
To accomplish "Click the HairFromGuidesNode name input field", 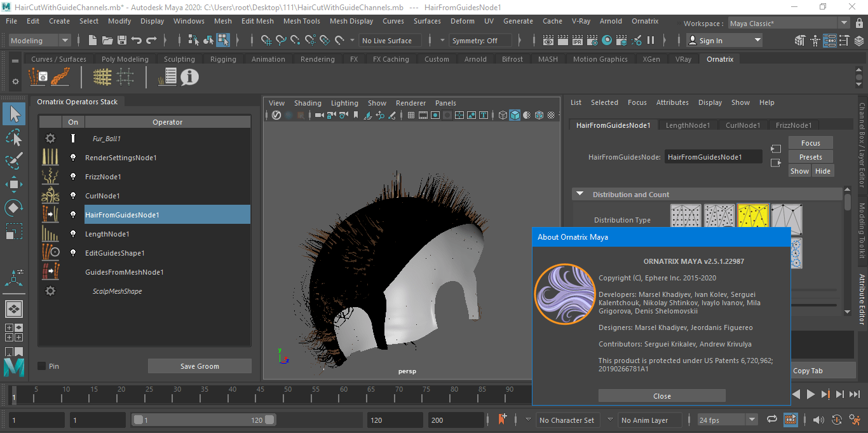I will click(713, 157).
